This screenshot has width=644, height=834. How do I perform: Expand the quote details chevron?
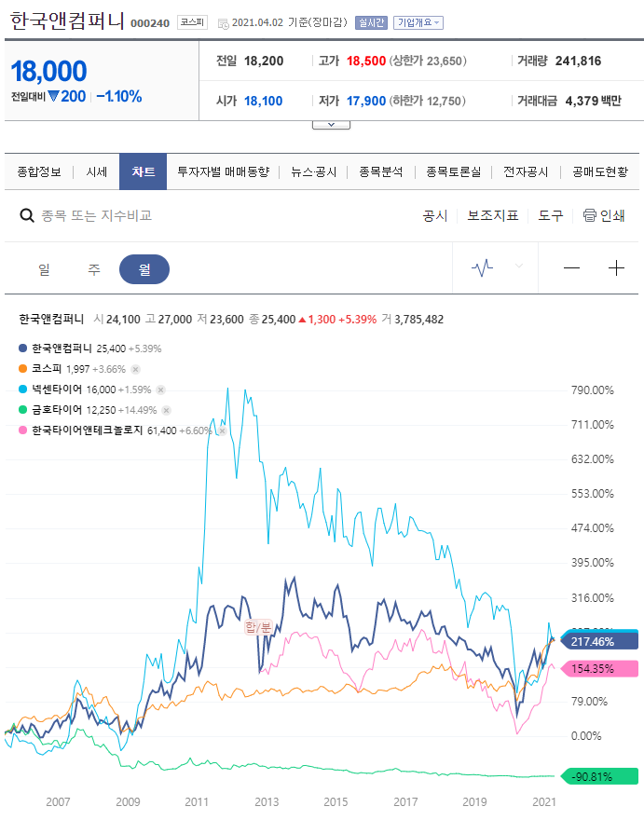coord(331,125)
